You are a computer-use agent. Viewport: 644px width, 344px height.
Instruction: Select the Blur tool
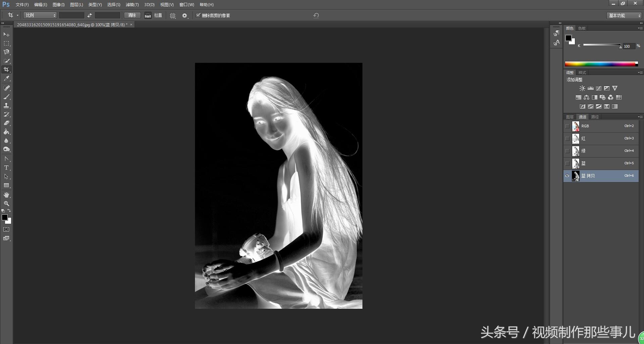click(6, 140)
